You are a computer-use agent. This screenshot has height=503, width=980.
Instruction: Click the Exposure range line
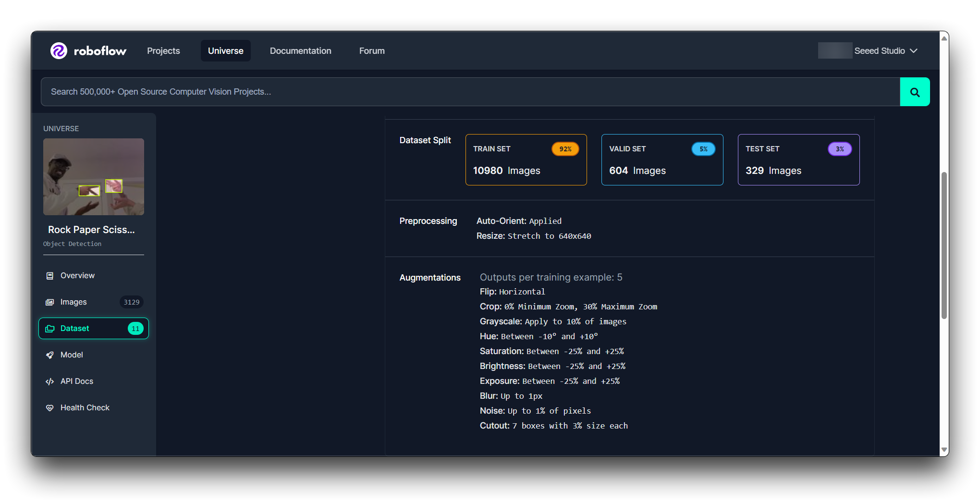(x=550, y=381)
